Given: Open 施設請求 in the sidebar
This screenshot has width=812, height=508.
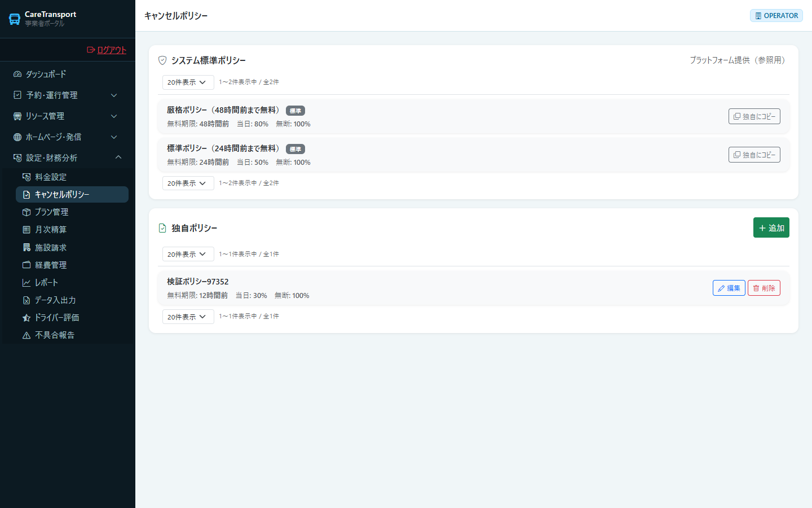Looking at the screenshot, I should (x=72, y=247).
